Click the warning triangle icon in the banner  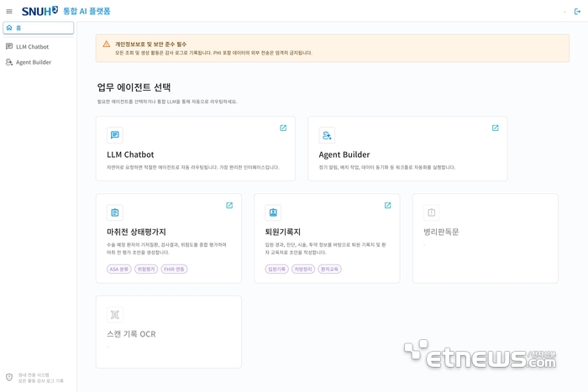point(107,44)
